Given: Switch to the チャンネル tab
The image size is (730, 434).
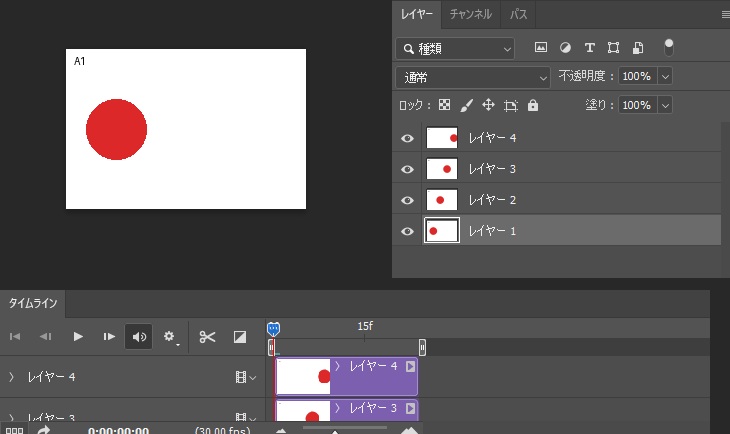Looking at the screenshot, I should tap(470, 14).
